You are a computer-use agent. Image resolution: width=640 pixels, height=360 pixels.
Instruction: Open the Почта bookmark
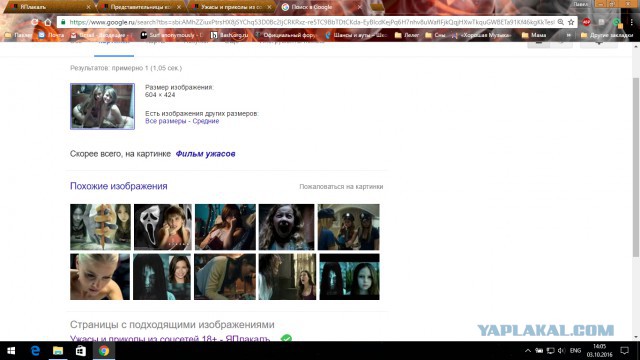point(51,35)
